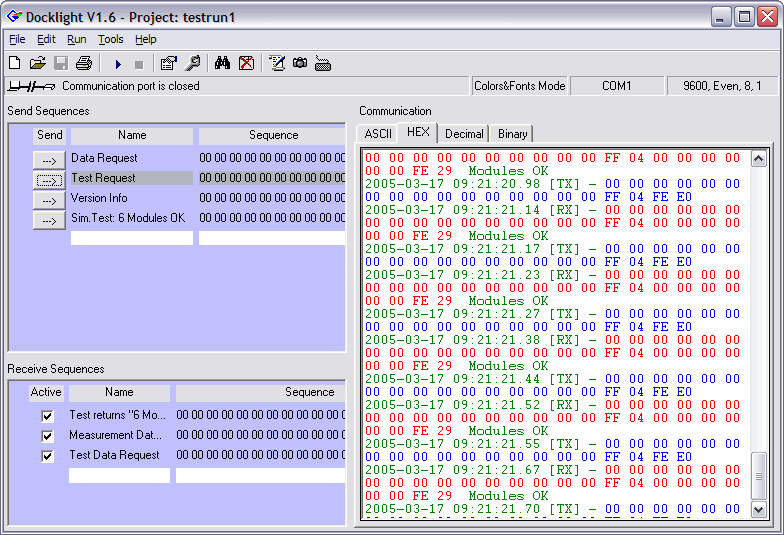
Task: Clear communication window with red X icon
Action: tap(246, 63)
